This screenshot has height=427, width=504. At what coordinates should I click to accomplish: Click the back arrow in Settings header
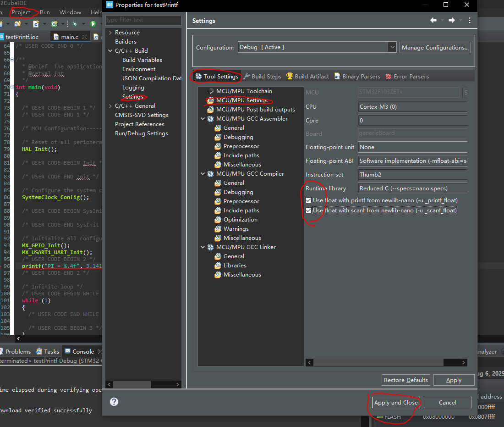433,20
